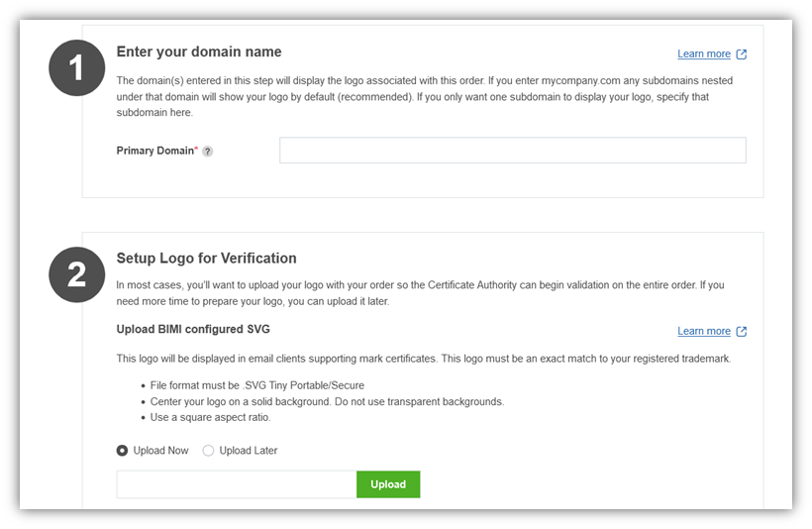Click external link icon beside SVG Learn more
812x529 pixels.
tap(742, 332)
